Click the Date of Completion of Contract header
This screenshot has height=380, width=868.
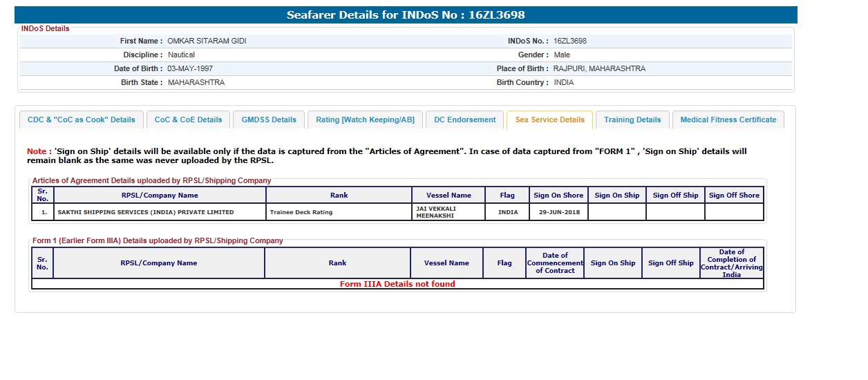click(731, 263)
